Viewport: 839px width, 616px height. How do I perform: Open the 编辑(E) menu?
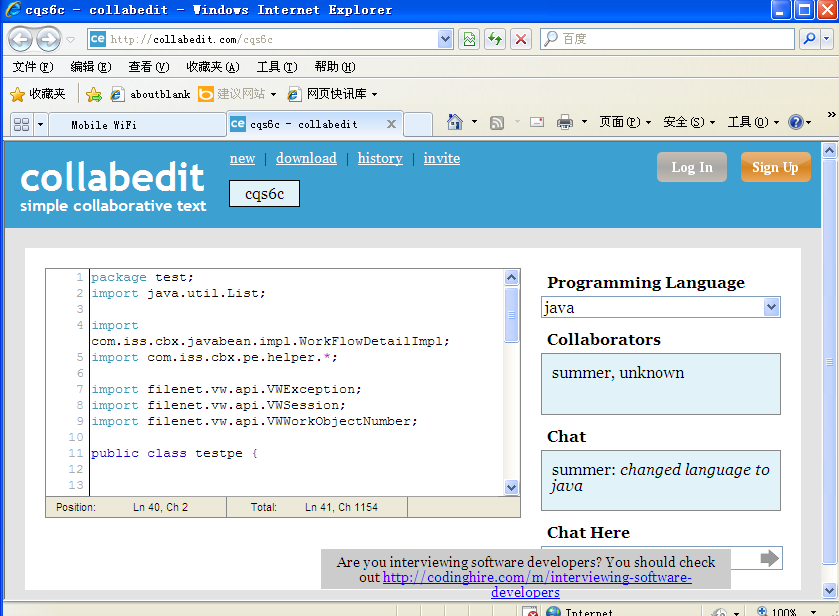[91, 67]
